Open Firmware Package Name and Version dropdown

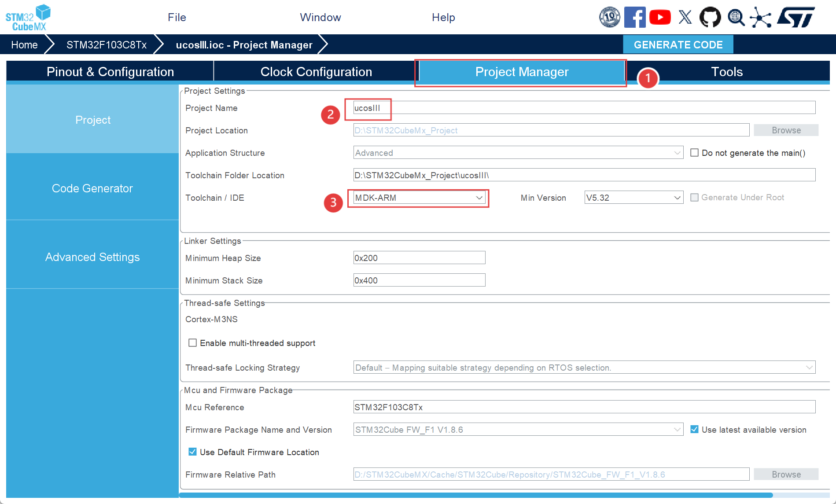coord(518,430)
